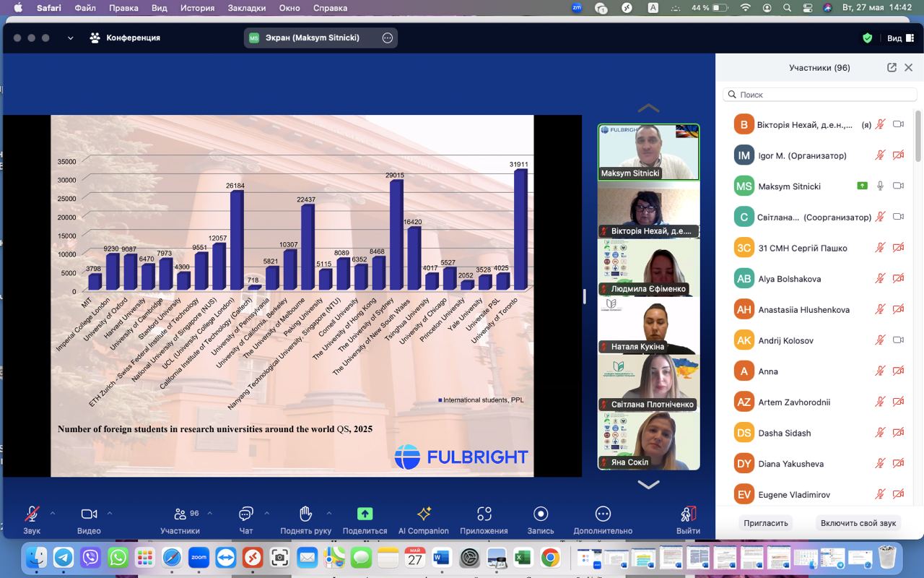Click camera icon in Andrij Kolosov's row
The width and height of the screenshot is (924, 578).
click(x=898, y=340)
